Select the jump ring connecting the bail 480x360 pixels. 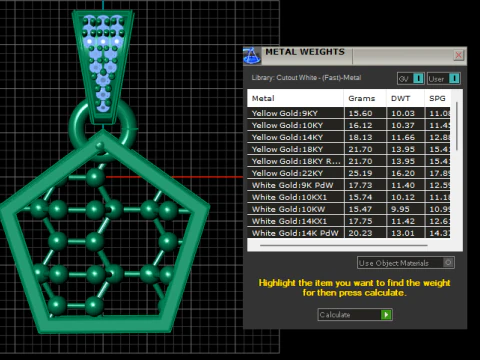(77, 127)
